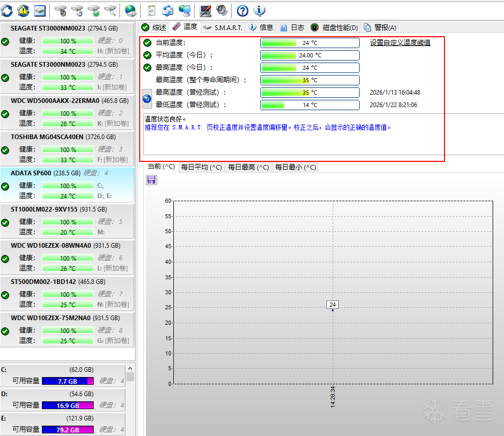This screenshot has width=504, height=436.
Task: Click the C: drive free space bar
Action: pyautogui.click(x=67, y=381)
